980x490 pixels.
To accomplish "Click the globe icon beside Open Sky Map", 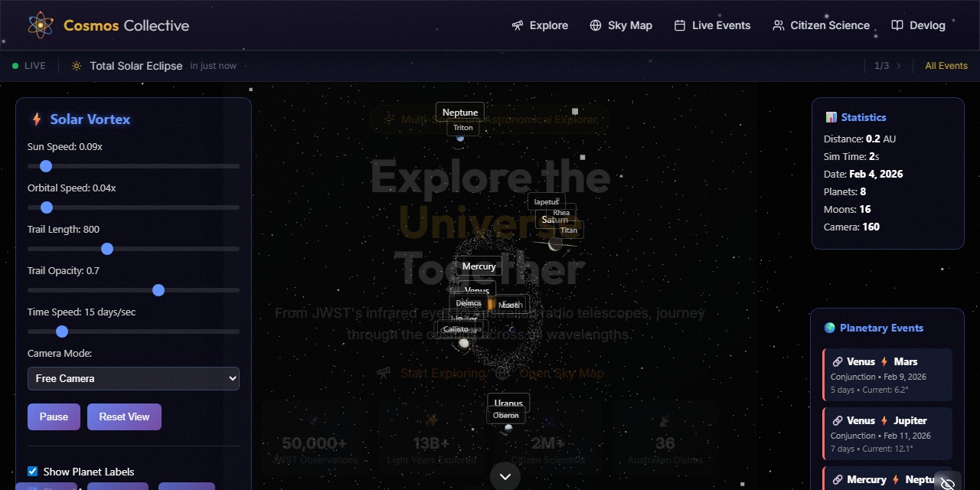I will [503, 373].
